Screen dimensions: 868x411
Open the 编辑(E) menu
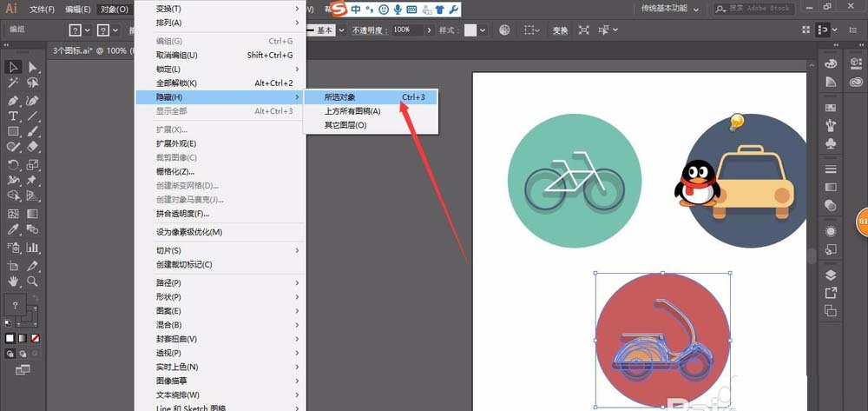tap(77, 10)
